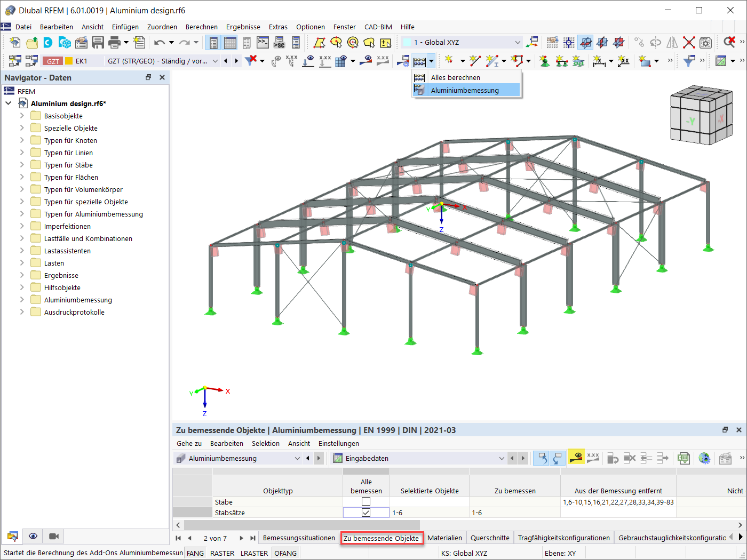The height and width of the screenshot is (560, 747).
Task: Save the model with the floppy icon
Action: coord(98,43)
